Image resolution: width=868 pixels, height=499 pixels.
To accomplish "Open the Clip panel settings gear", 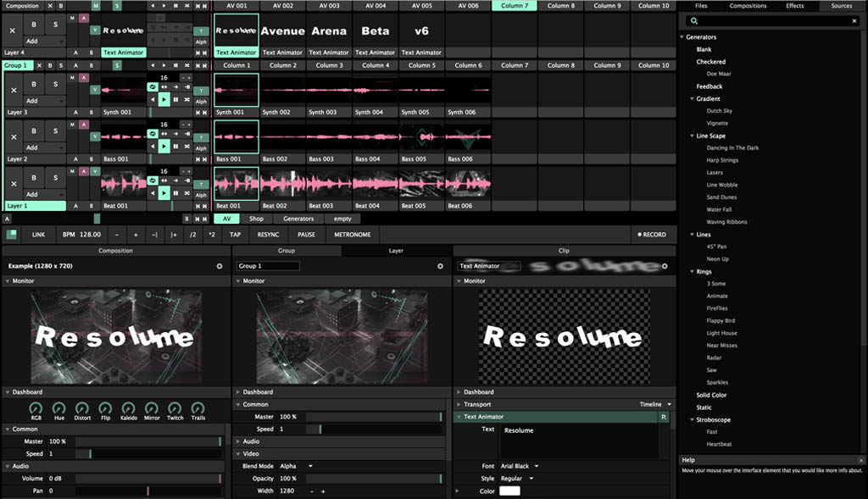I will 665,266.
